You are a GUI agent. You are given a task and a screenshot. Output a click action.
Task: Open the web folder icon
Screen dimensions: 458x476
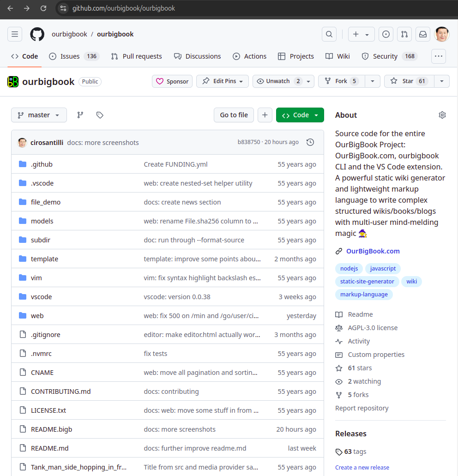pyautogui.click(x=23, y=316)
